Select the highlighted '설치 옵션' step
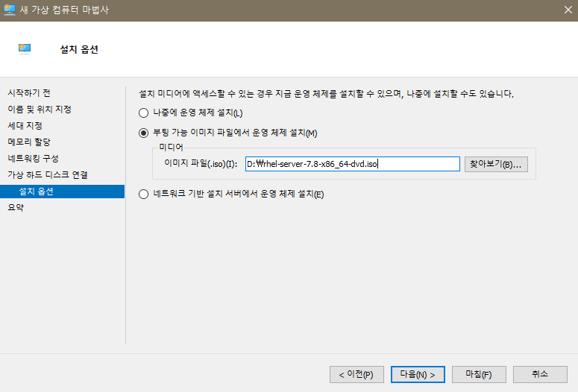The image size is (578, 392). 63,192
